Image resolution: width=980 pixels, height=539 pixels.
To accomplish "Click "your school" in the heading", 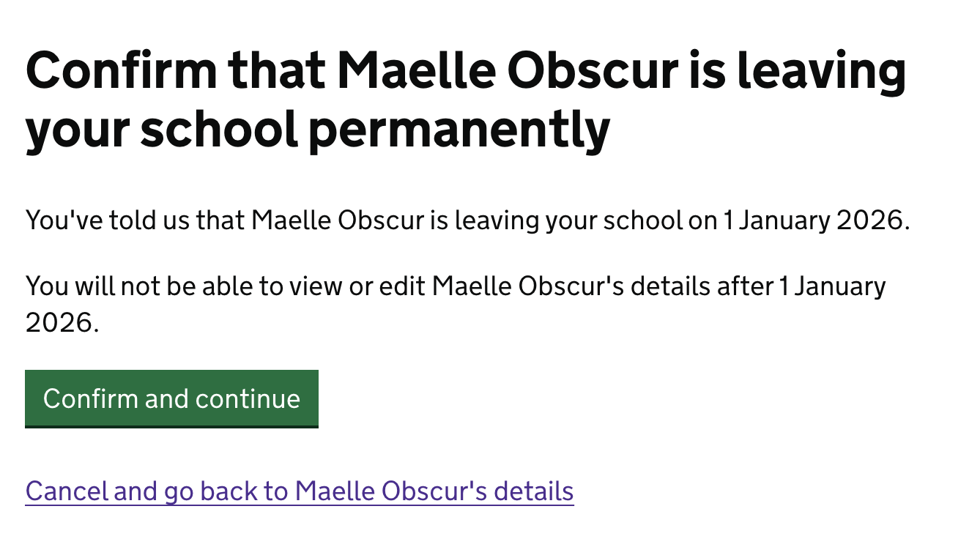I will [x=161, y=129].
